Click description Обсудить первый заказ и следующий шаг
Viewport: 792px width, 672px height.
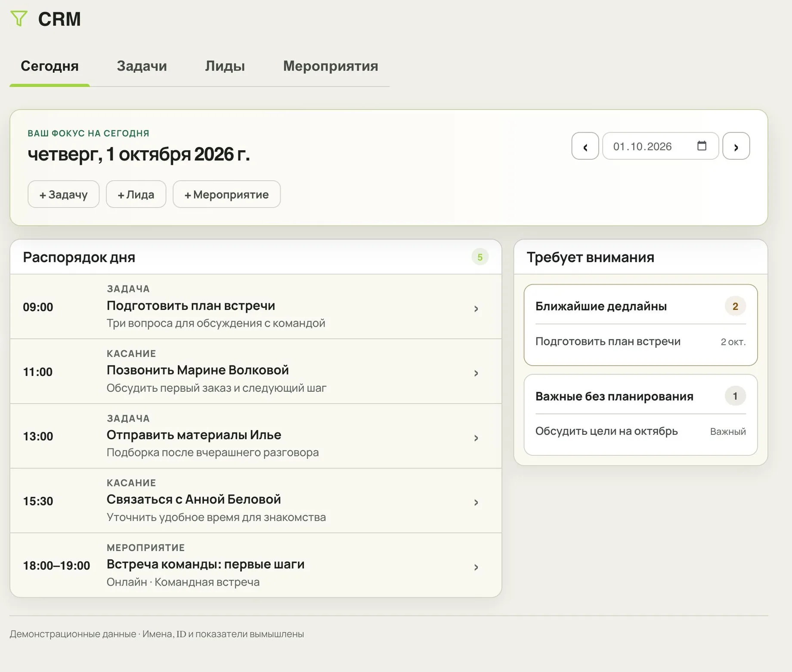(x=217, y=388)
